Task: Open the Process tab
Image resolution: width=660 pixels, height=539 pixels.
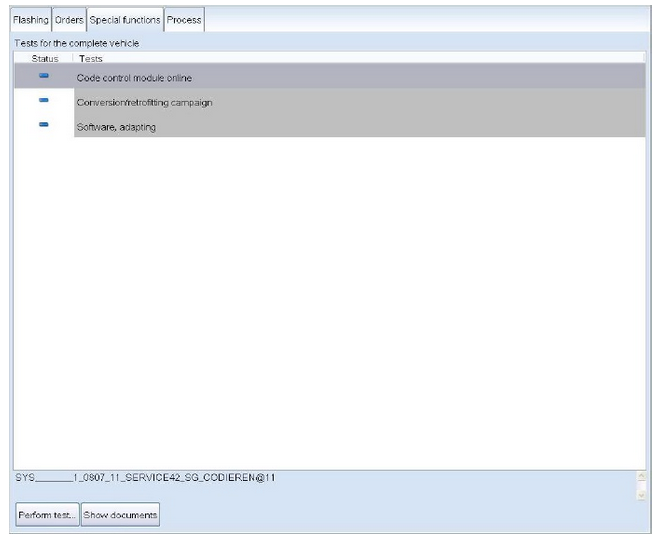Action: (x=184, y=20)
